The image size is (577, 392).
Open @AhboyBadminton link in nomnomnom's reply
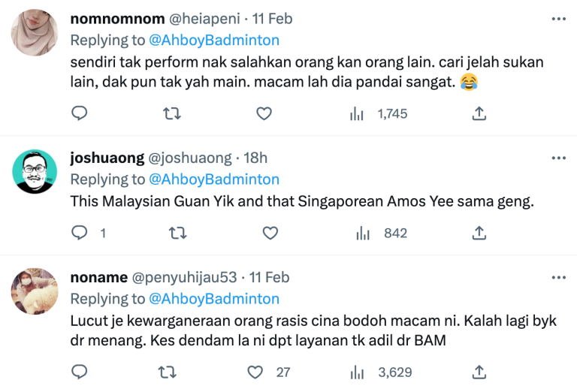click(x=214, y=40)
